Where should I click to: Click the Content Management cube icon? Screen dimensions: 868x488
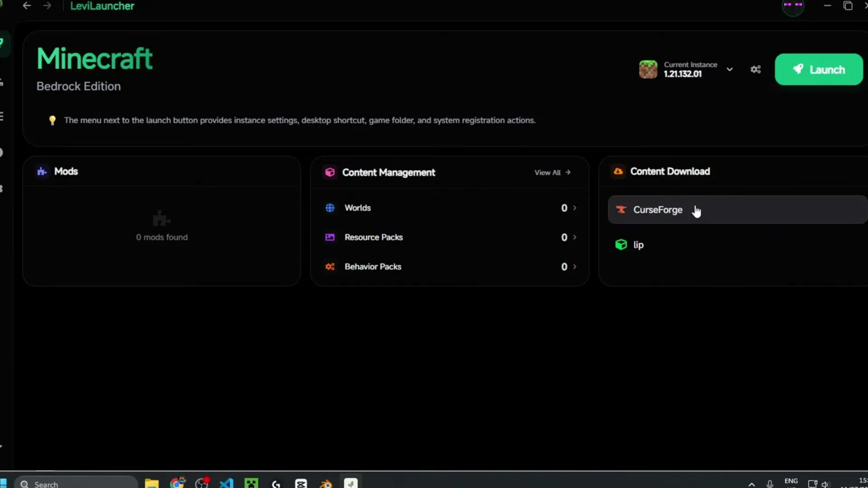(x=330, y=172)
